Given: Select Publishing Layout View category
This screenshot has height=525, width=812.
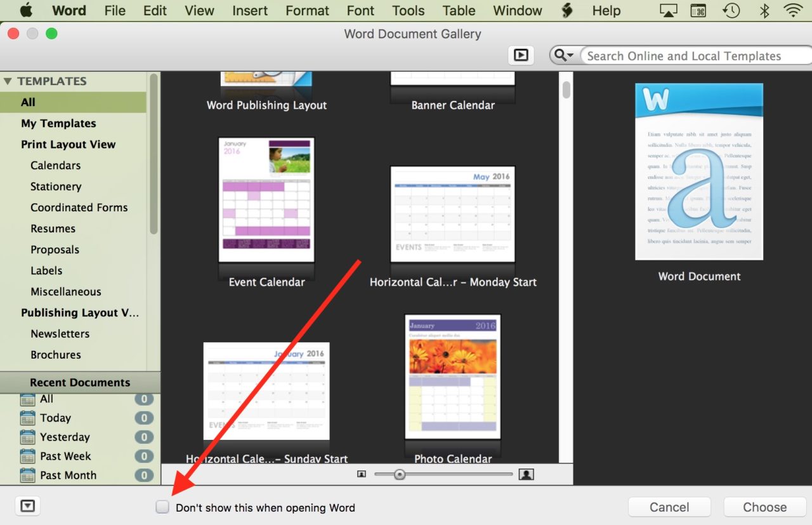Looking at the screenshot, I should [x=80, y=312].
